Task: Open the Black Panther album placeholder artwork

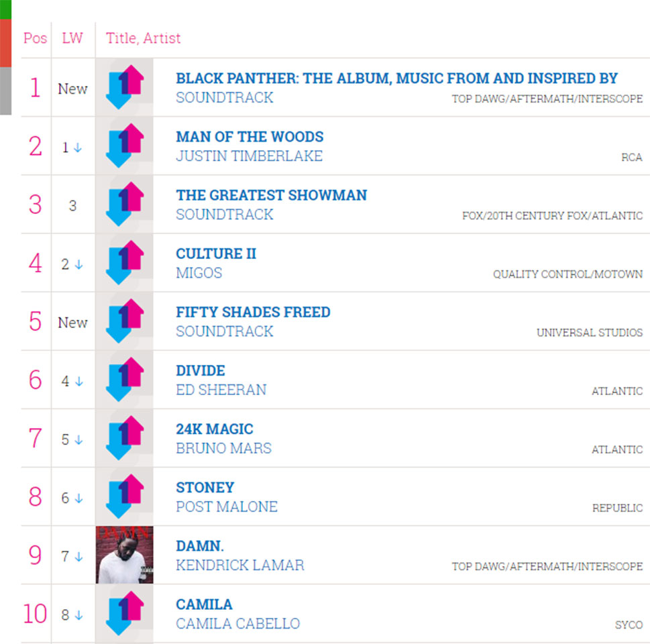Action: [x=124, y=87]
